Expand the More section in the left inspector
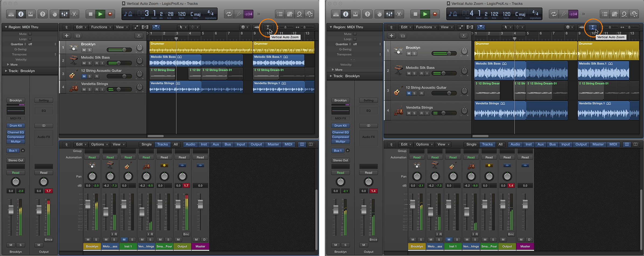644x256 pixels. (x=8, y=65)
